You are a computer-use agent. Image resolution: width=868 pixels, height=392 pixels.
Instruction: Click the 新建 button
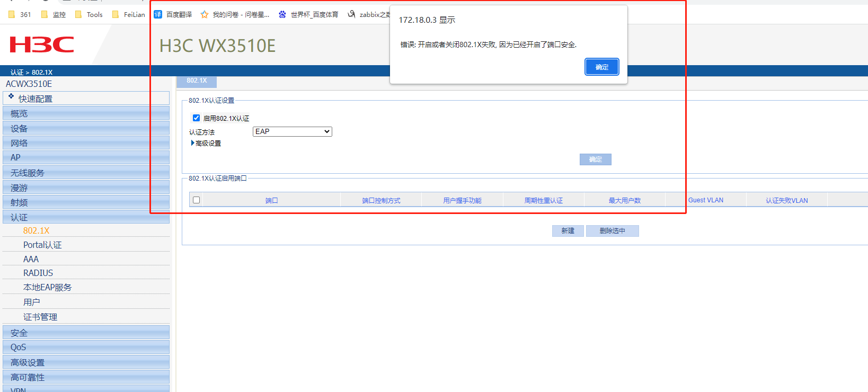pyautogui.click(x=568, y=231)
